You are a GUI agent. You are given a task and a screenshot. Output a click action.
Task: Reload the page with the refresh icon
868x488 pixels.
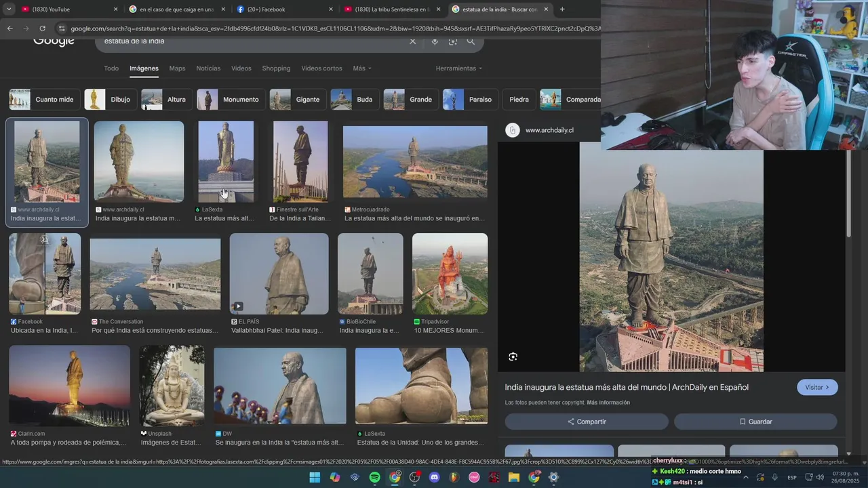tap(42, 28)
